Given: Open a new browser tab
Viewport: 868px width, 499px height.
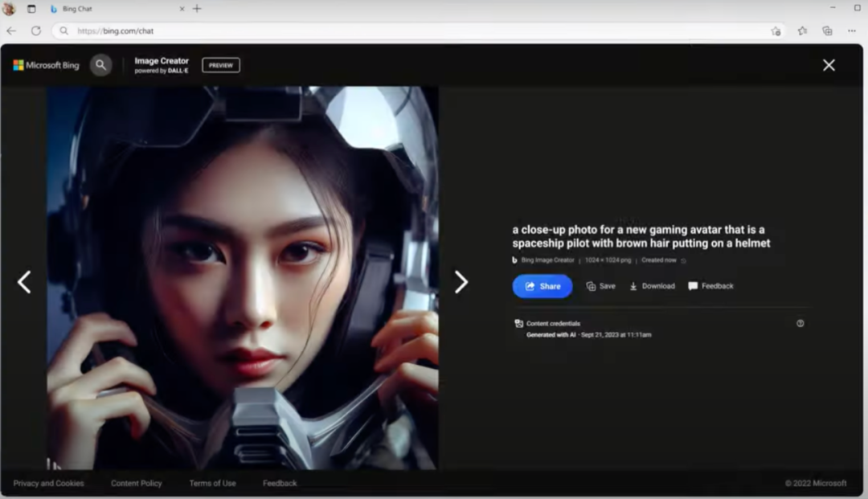Looking at the screenshot, I should (x=197, y=9).
